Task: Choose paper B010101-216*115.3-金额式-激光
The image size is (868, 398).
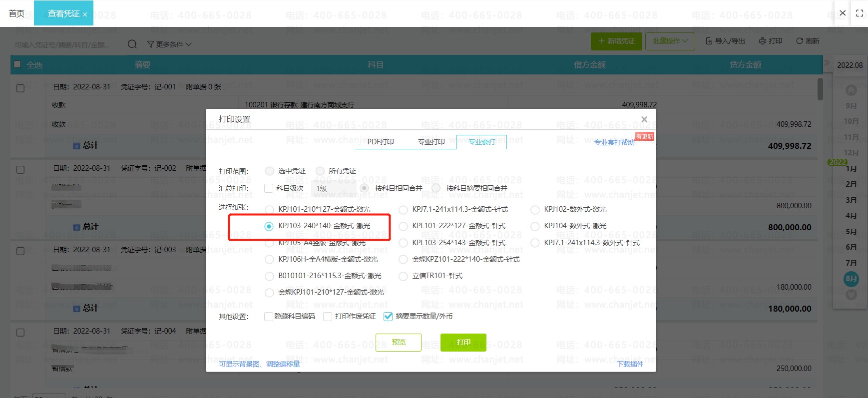Action: [269, 276]
